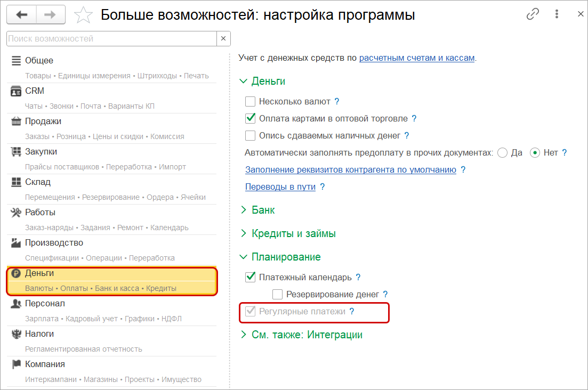Go forward with the right arrow button
This screenshot has height=390, width=588.
[50, 14]
